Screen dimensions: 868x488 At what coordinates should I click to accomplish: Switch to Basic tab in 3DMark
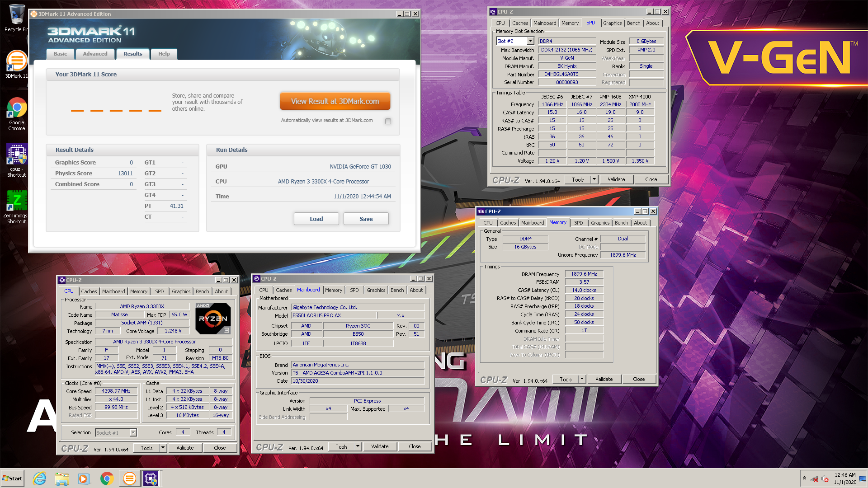(x=60, y=54)
